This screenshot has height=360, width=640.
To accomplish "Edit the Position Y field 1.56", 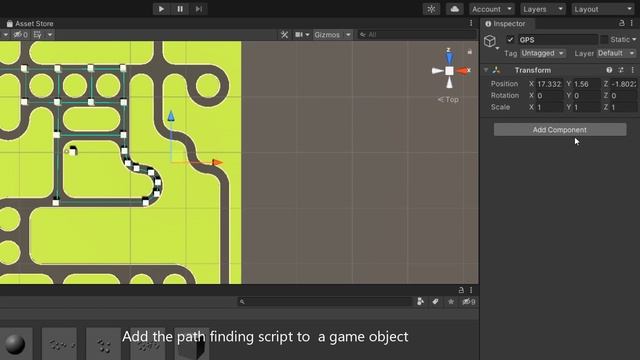I will click(x=586, y=84).
